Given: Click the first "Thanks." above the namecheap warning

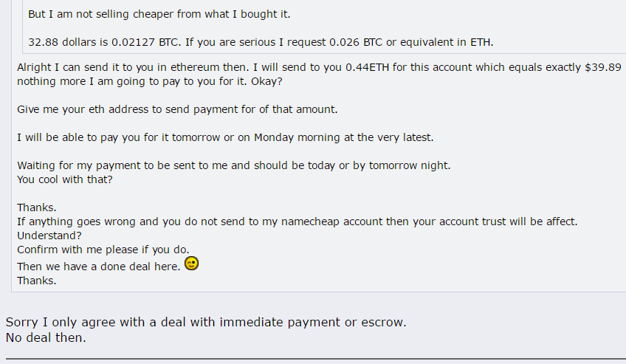Looking at the screenshot, I should tap(37, 207).
